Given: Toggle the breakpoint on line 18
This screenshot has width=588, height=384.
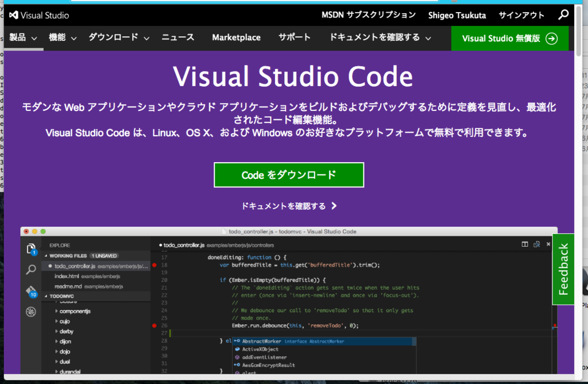Looking at the screenshot, I should click(x=154, y=265).
